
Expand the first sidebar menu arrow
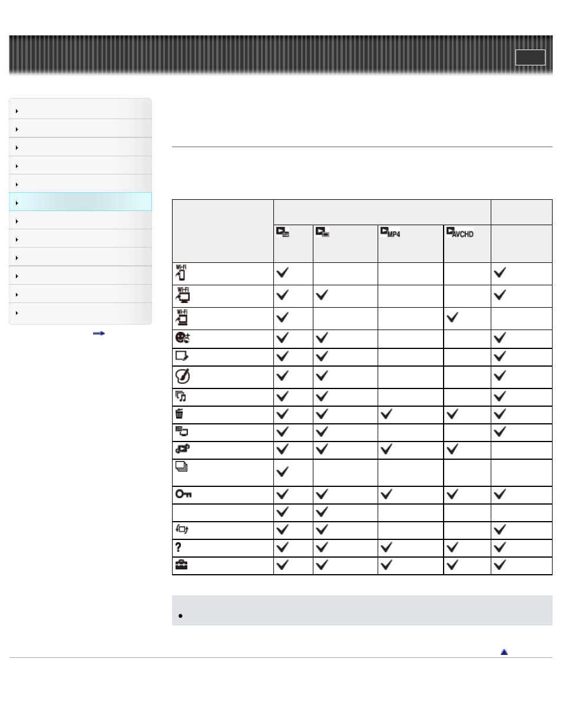tap(18, 111)
